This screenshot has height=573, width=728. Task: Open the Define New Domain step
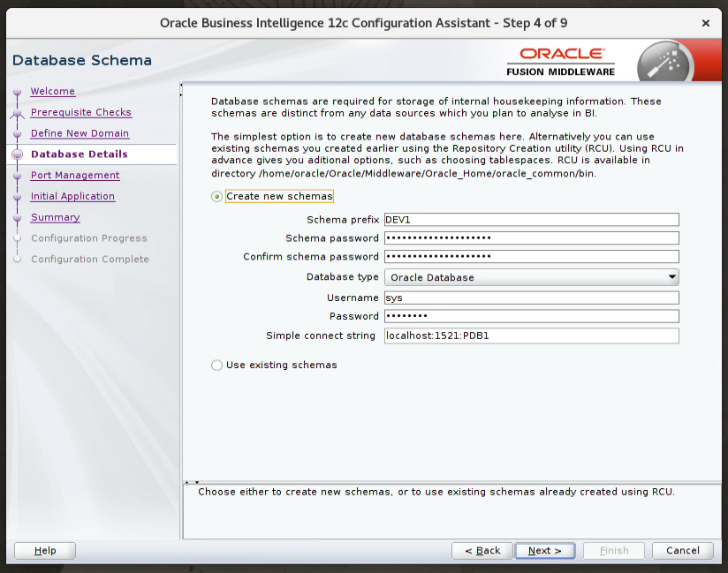(80, 133)
